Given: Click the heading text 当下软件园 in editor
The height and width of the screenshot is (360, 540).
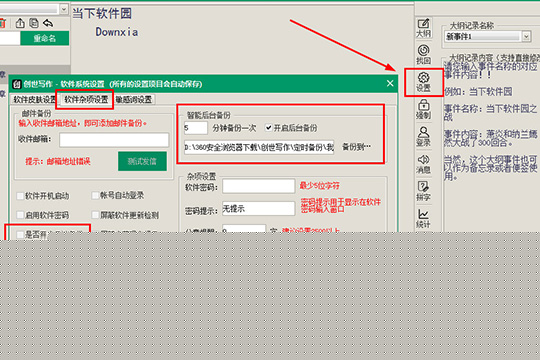Looking at the screenshot, I should click(x=102, y=13).
